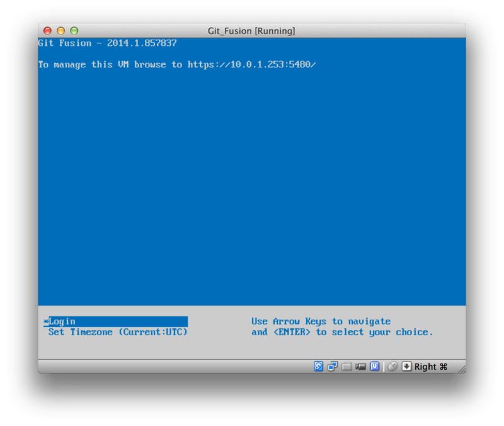Open the shared folders status icon
Image resolution: width=504 pixels, height=426 pixels.
point(346,367)
